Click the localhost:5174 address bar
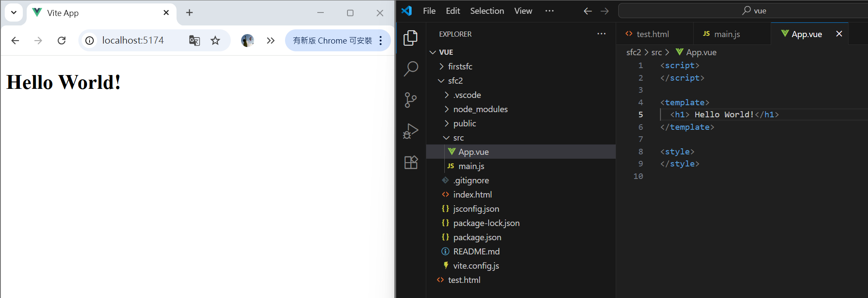 [x=133, y=41]
